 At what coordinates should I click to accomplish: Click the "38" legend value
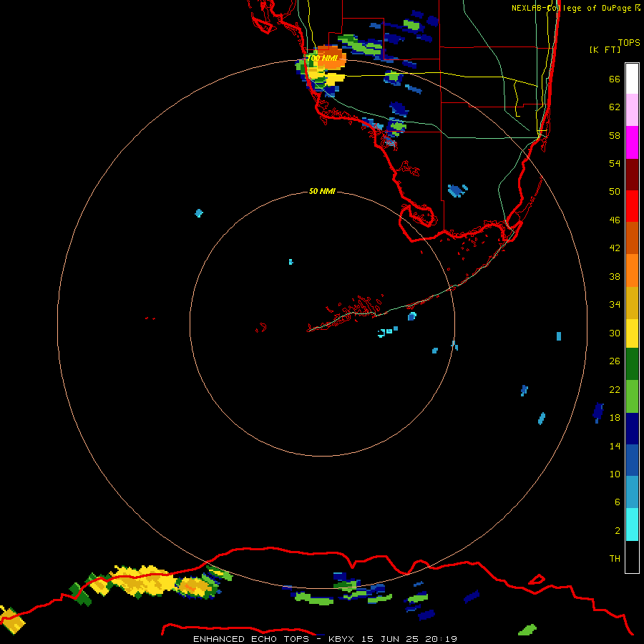(615, 277)
